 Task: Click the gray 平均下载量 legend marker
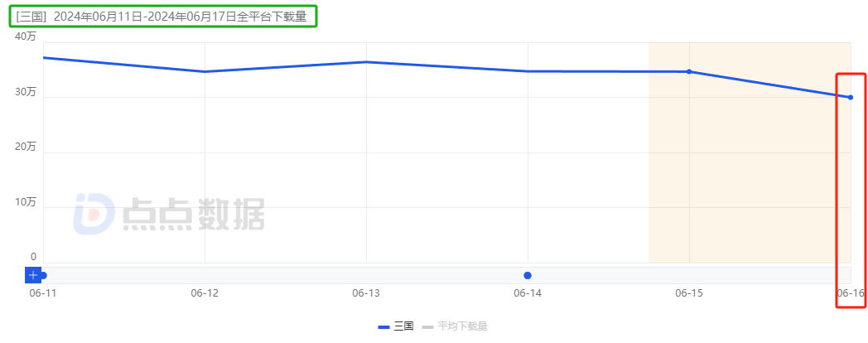click(427, 327)
